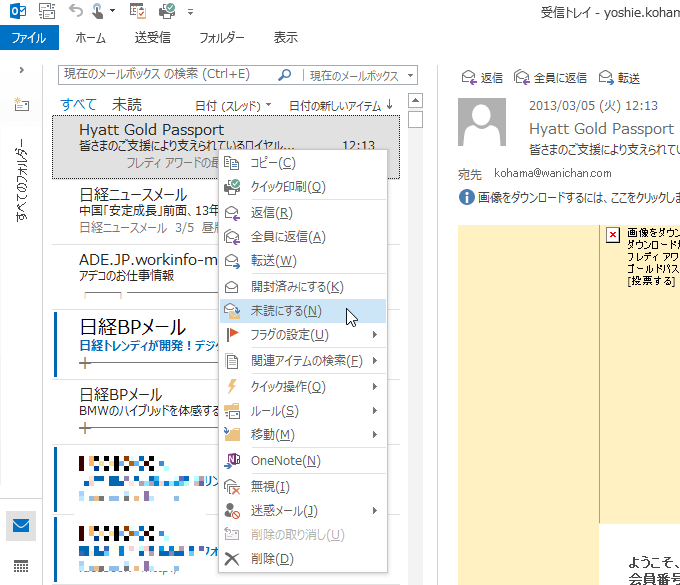Click the Outlook application icon in title bar
The image size is (680, 585).
pos(18,11)
